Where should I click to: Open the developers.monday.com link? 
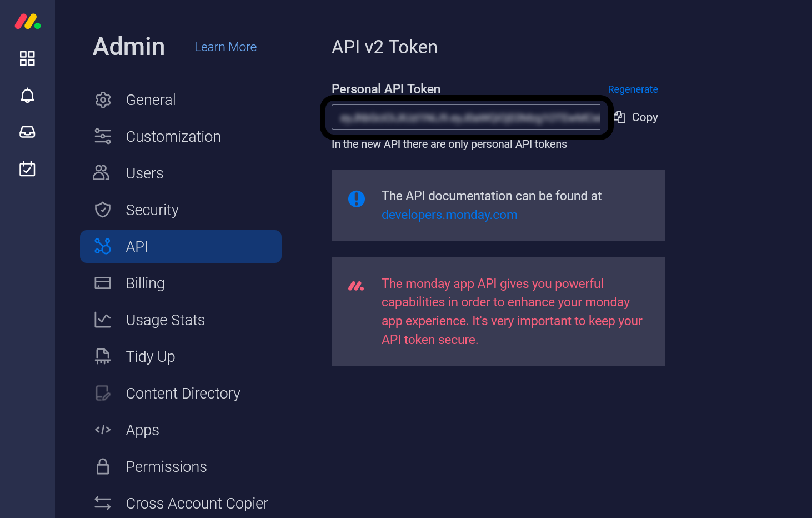point(449,215)
